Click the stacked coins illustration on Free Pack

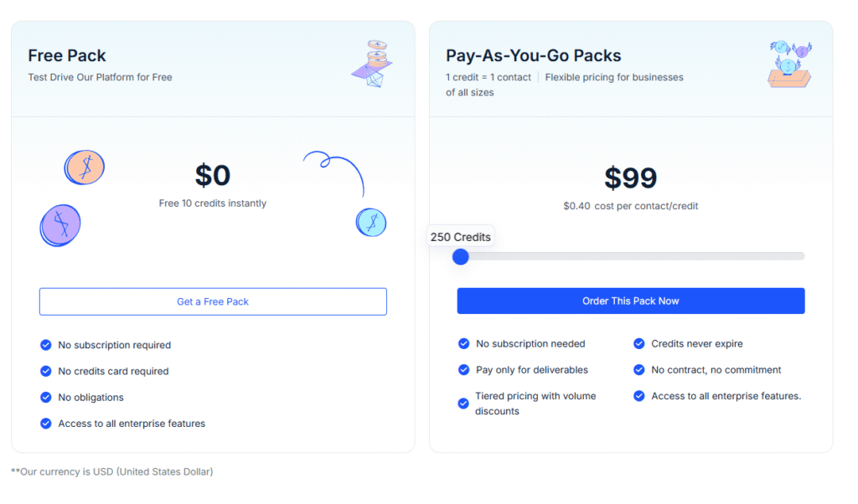375,62
